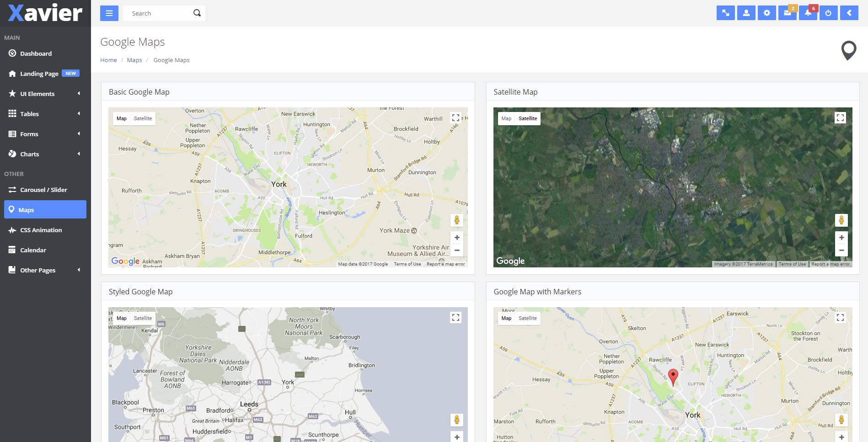The width and height of the screenshot is (868, 442).
Task: Open the Carousel / Slider sidebar item
Action: pyautogui.click(x=45, y=190)
